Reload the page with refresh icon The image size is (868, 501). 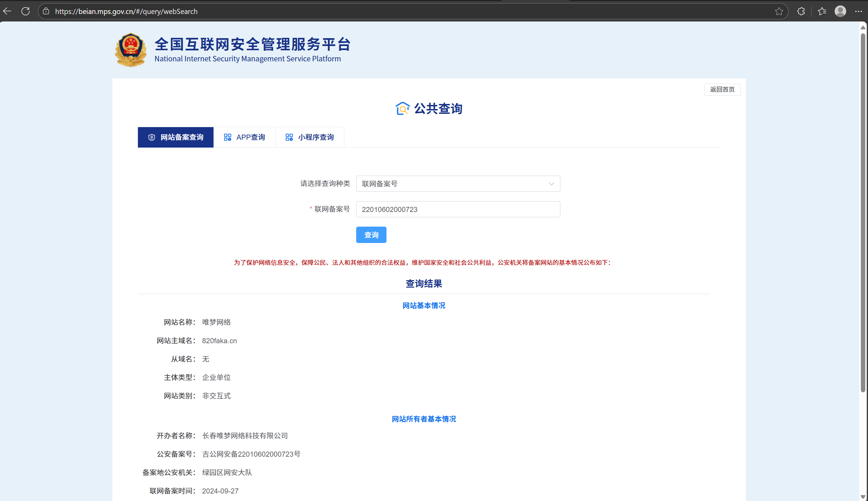pyautogui.click(x=26, y=11)
